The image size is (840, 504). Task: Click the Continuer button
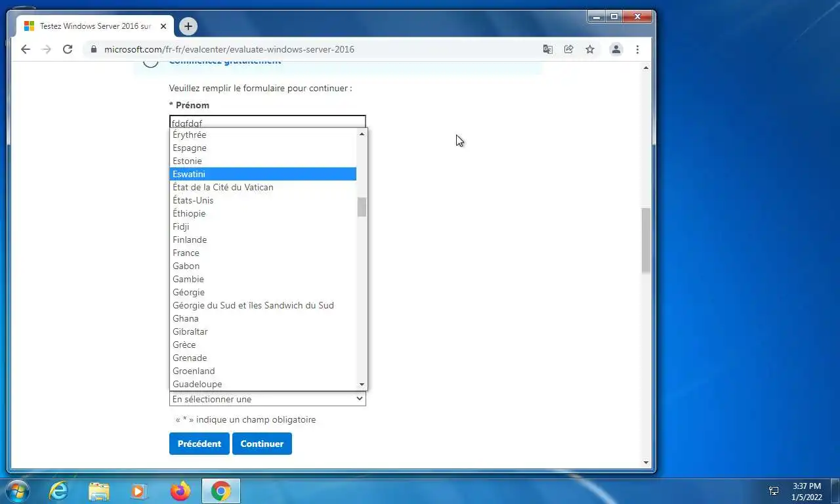262,444
